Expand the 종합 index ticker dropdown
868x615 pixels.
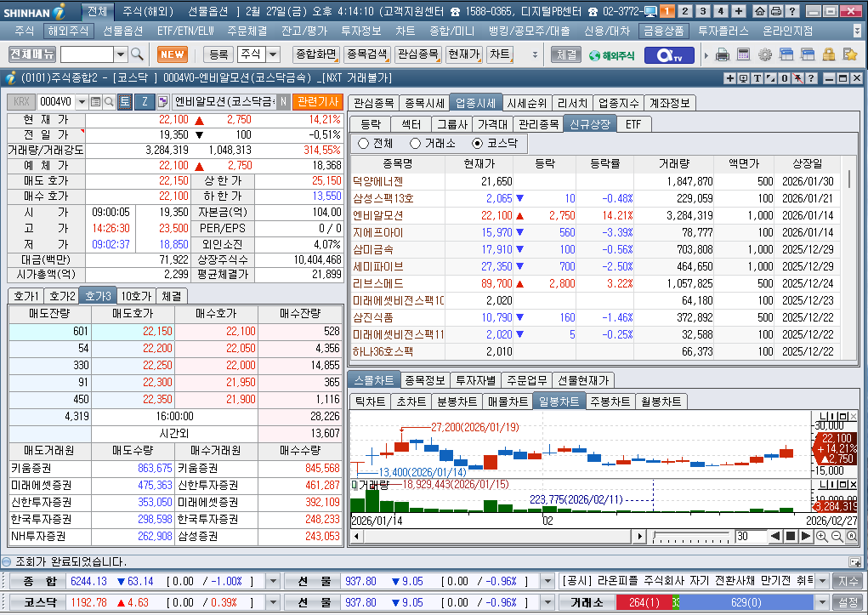pos(272,581)
